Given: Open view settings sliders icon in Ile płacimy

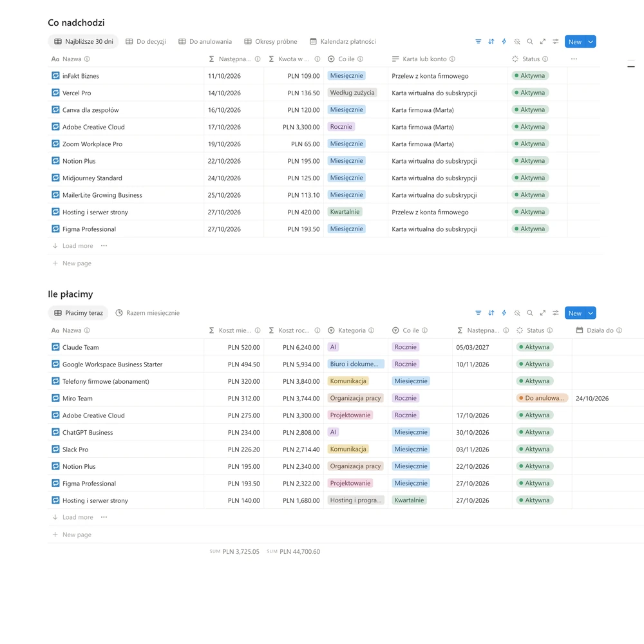Looking at the screenshot, I should point(555,313).
